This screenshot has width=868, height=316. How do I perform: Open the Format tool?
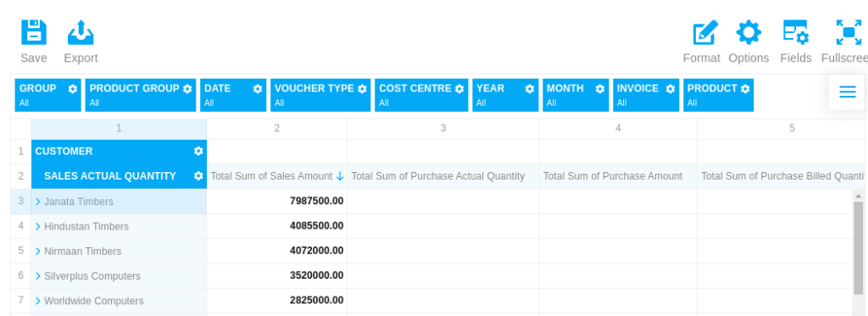coord(704,32)
